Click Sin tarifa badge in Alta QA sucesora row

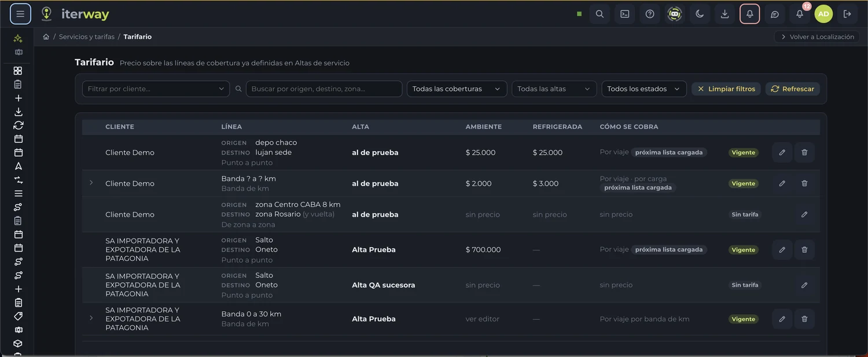[745, 285]
